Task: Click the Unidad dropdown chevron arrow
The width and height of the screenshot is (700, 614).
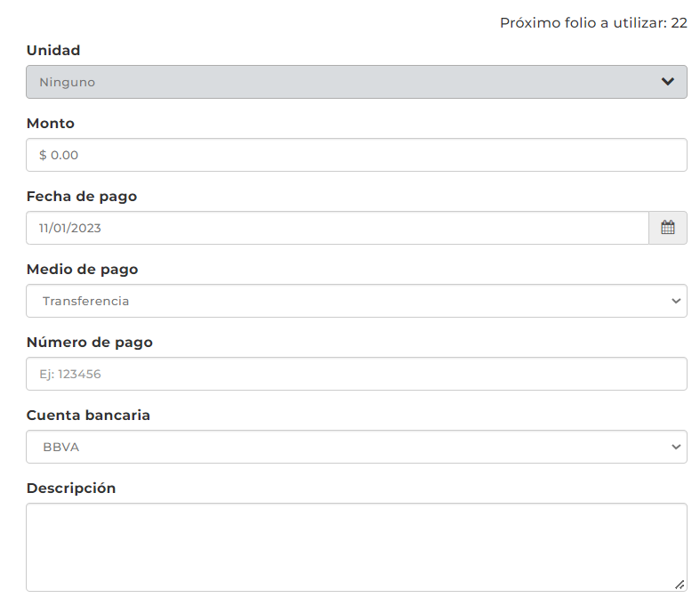Action: (x=668, y=82)
